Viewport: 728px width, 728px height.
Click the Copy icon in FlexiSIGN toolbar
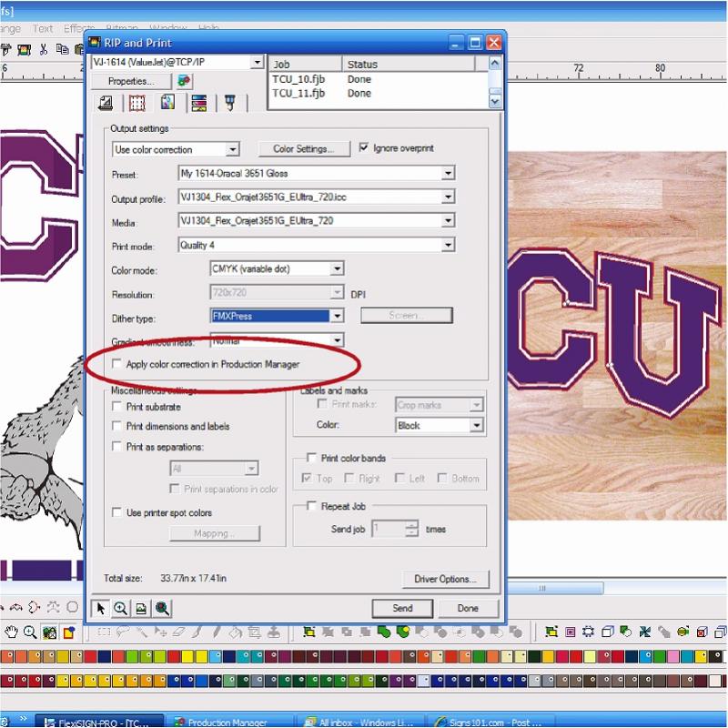click(x=62, y=49)
